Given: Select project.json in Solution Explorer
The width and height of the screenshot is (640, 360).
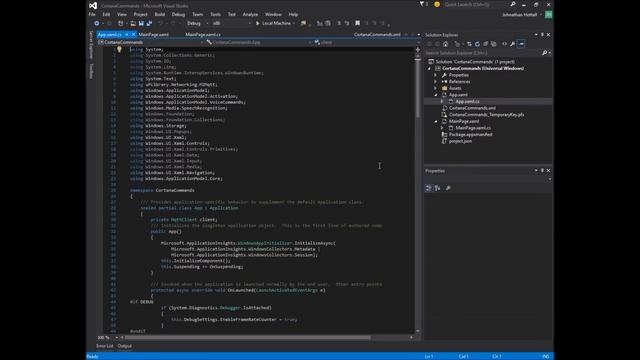Looking at the screenshot, I should [x=460, y=141].
